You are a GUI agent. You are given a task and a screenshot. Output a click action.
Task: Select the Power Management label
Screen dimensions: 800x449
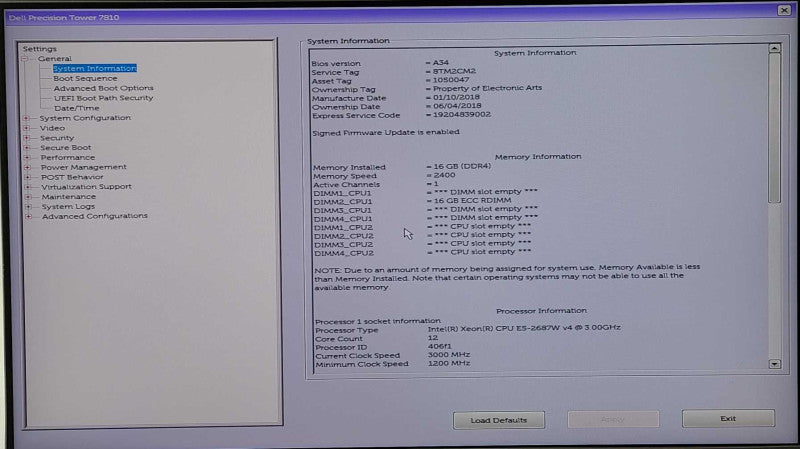(84, 167)
